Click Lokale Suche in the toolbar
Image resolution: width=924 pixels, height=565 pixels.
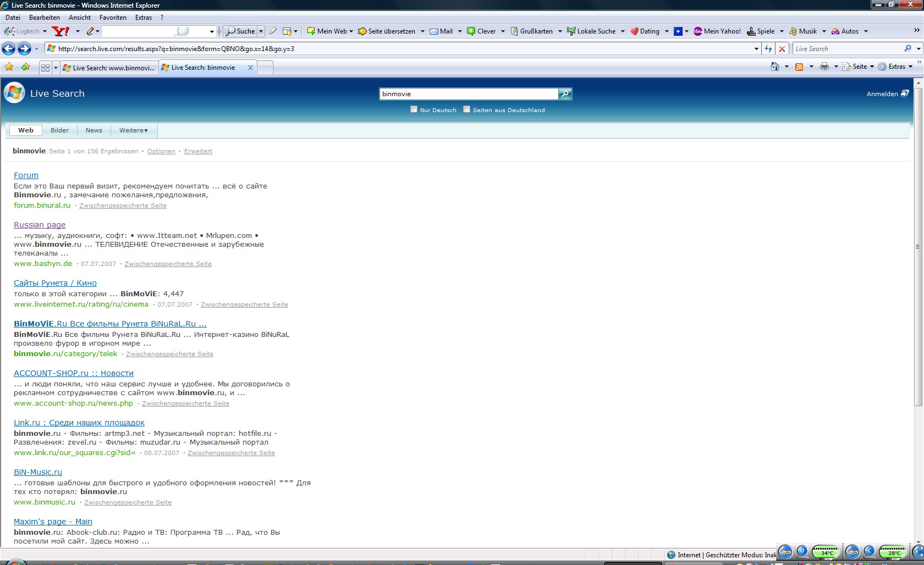pyautogui.click(x=591, y=31)
